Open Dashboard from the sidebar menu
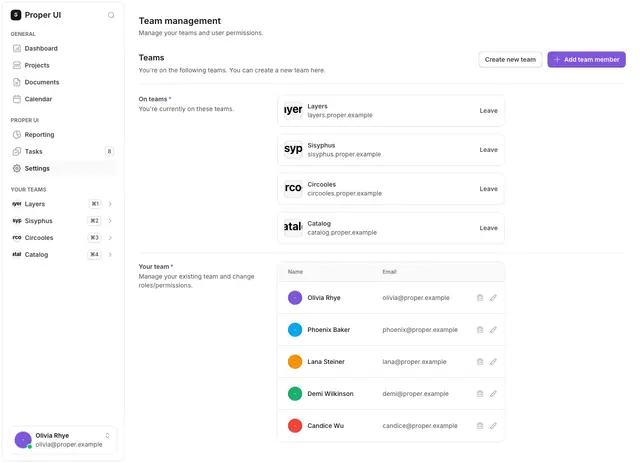This screenshot has height=463, width=640. [x=62, y=49]
